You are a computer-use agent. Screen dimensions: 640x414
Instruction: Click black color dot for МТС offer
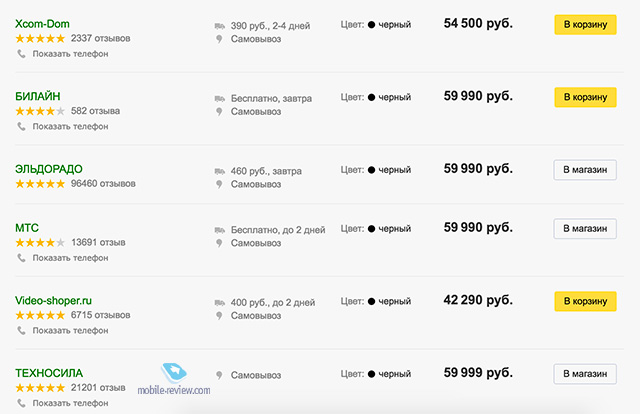pyautogui.click(x=371, y=229)
